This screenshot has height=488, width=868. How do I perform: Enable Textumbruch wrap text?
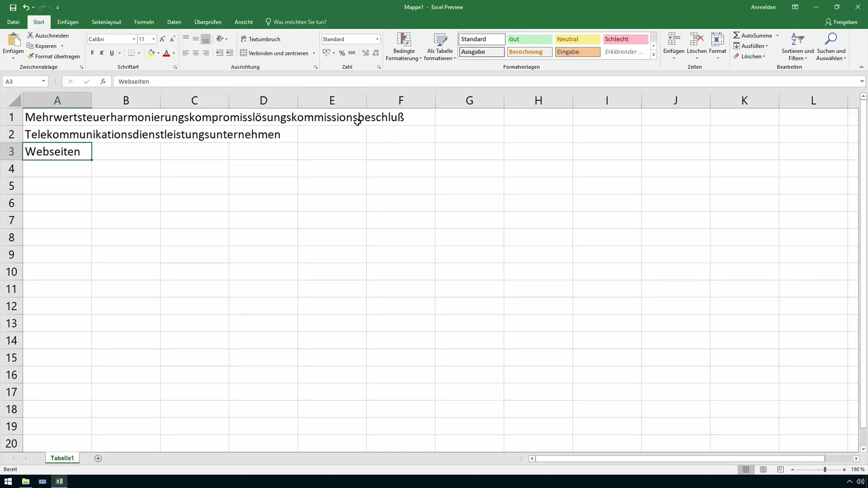[x=260, y=39]
